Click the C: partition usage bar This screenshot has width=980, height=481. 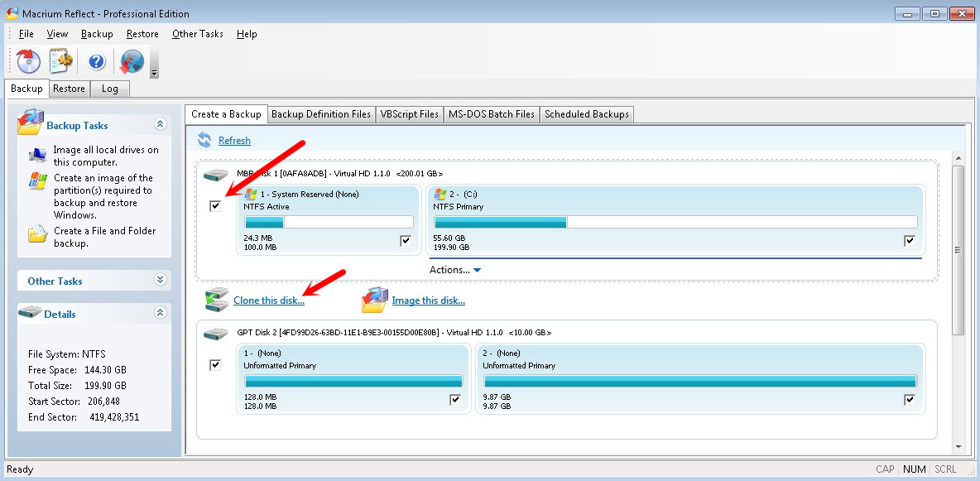675,222
